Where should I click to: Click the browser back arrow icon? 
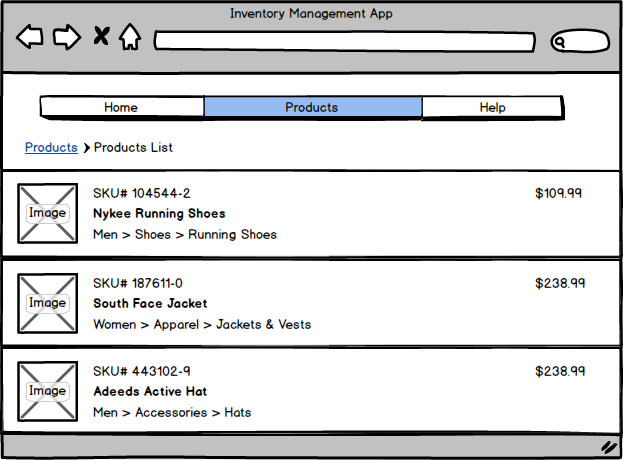[30, 38]
